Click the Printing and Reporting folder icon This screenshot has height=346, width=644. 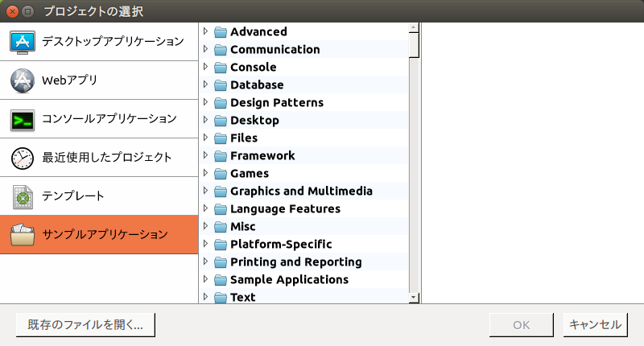click(221, 262)
